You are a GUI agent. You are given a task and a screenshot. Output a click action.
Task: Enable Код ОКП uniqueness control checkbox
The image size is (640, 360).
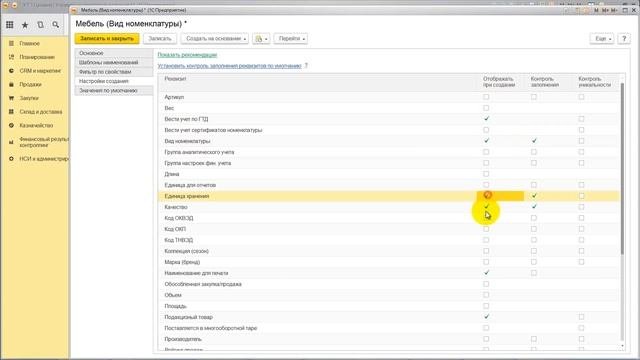(582, 229)
